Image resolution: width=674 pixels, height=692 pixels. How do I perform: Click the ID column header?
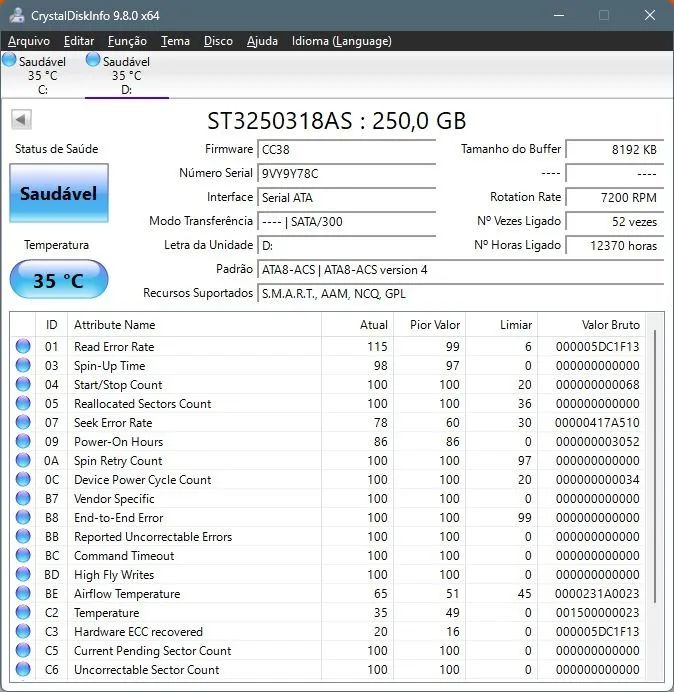(52, 325)
